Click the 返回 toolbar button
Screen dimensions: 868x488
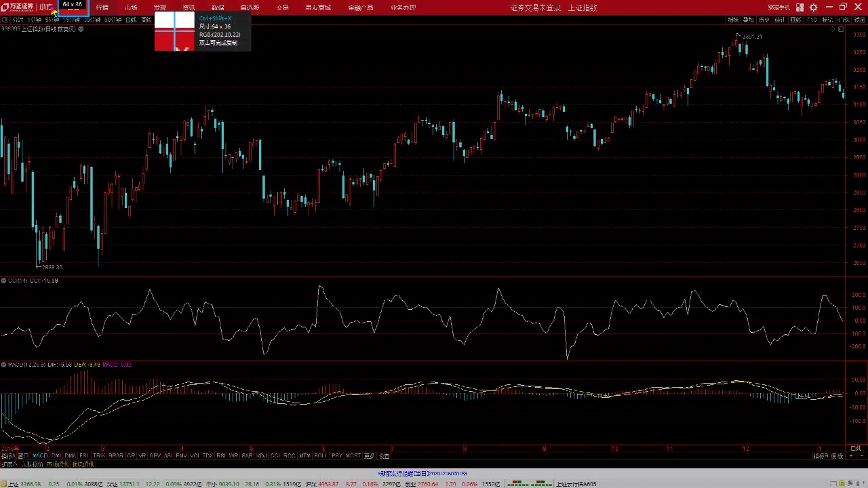coord(860,20)
